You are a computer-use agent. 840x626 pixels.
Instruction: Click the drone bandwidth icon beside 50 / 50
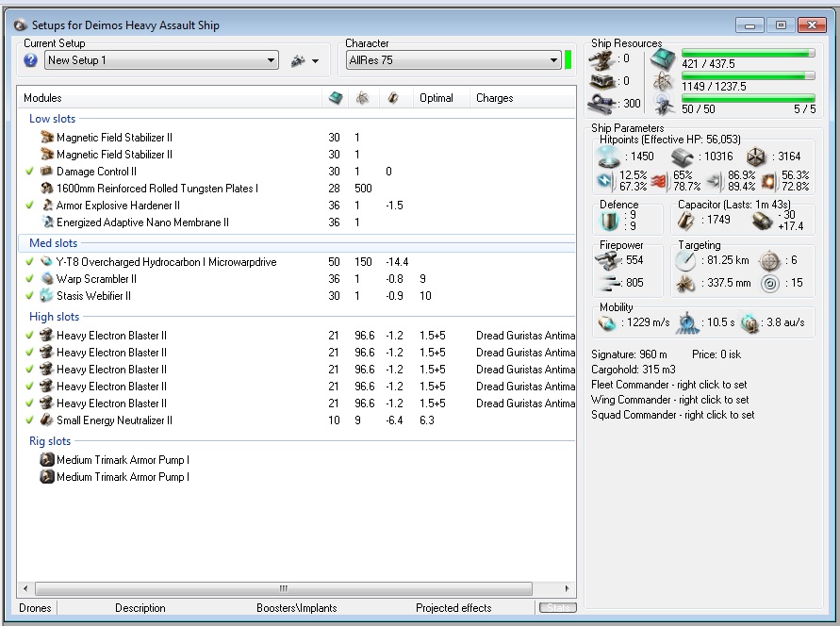pyautogui.click(x=664, y=105)
